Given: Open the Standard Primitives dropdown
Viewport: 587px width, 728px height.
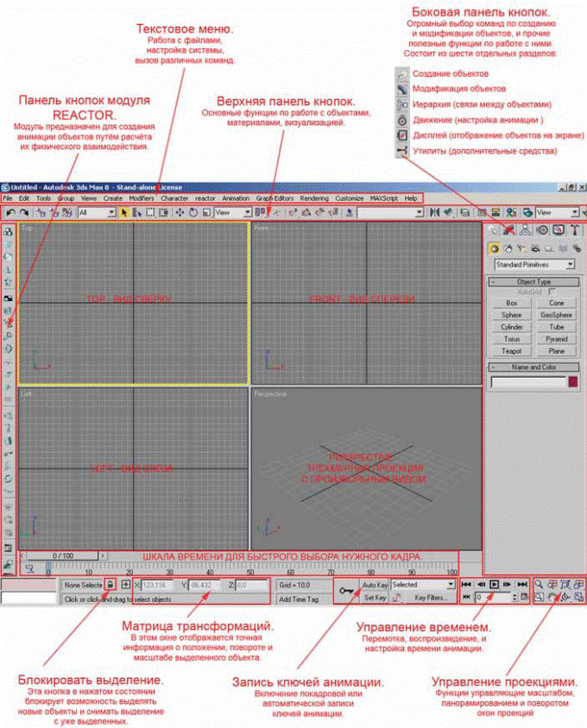Looking at the screenshot, I should pos(533,265).
